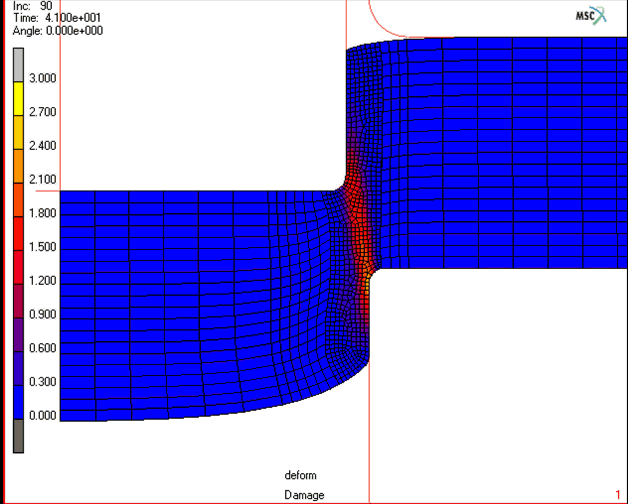
Task: Click the 'Inc: 90' increment text
Action: [x=33, y=6]
